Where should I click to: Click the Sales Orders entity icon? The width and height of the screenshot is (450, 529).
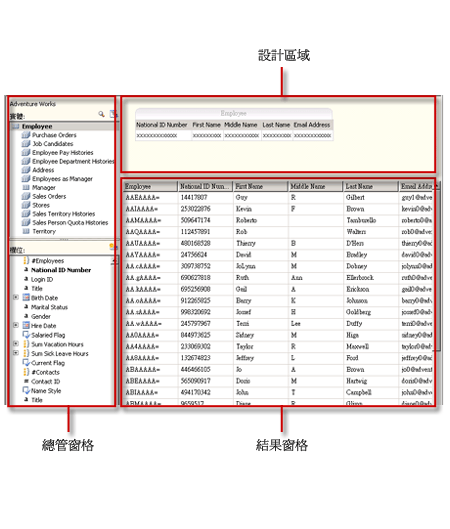pyautogui.click(x=26, y=196)
